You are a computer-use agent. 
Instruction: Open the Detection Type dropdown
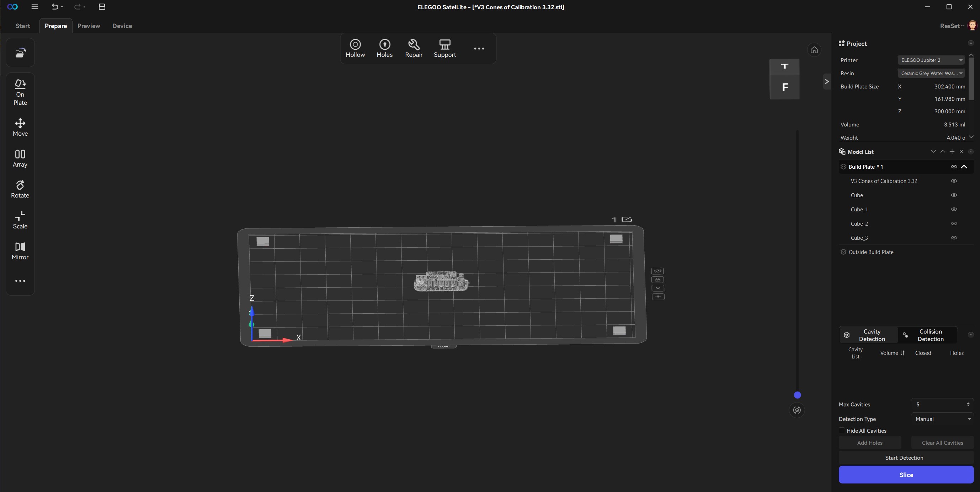[x=942, y=419]
